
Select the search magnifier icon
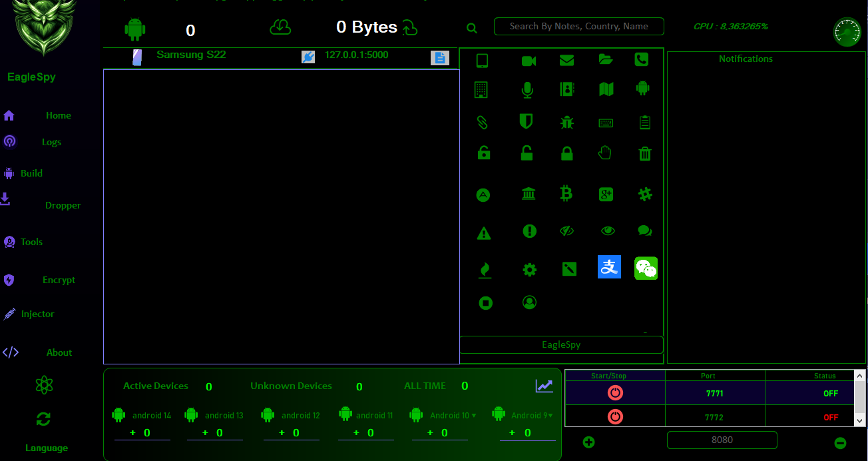click(472, 28)
